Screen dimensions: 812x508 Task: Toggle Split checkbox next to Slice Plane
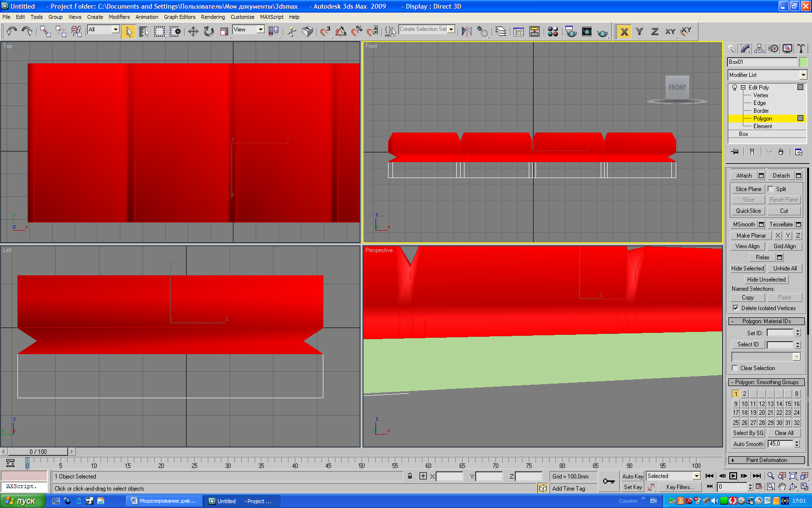click(x=770, y=189)
